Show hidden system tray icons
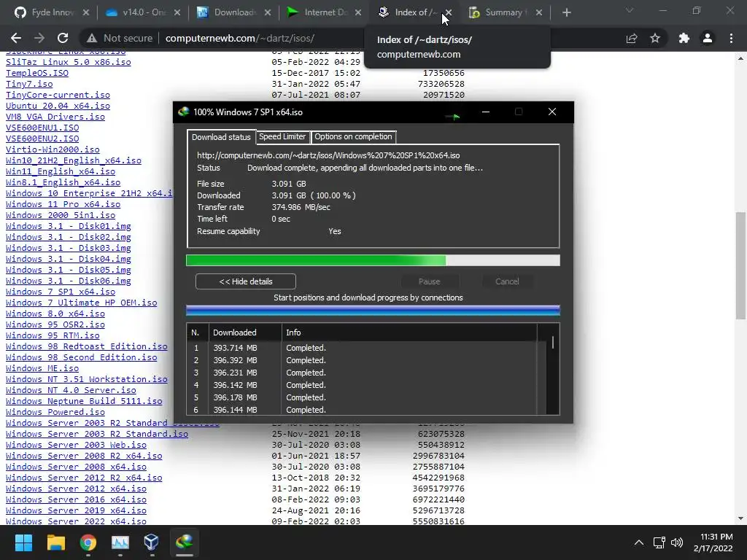Screen dimensions: 747x560 639,542
